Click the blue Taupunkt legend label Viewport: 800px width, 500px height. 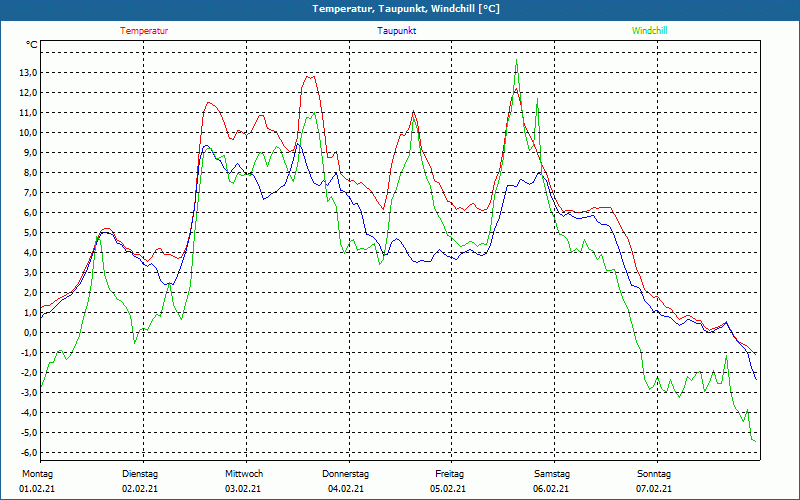(396, 31)
